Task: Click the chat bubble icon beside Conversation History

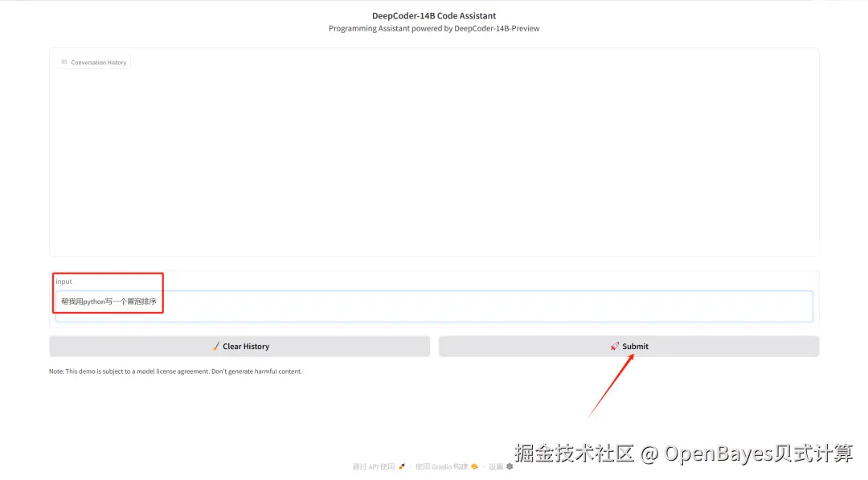Action: (x=64, y=62)
